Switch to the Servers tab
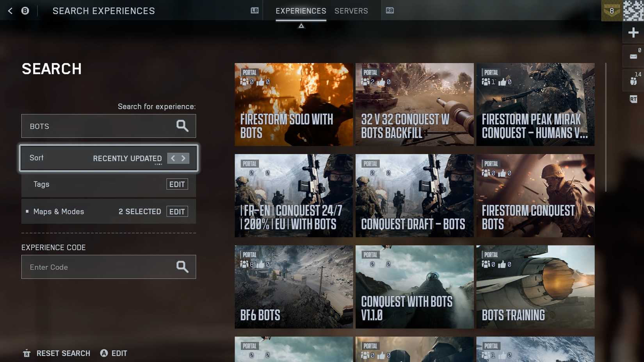644x362 pixels. click(x=350, y=11)
